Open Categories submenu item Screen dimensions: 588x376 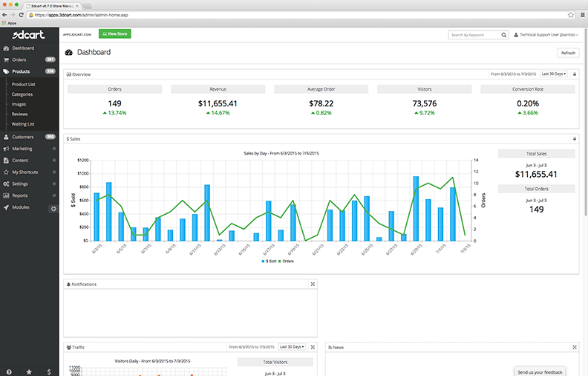22,94
